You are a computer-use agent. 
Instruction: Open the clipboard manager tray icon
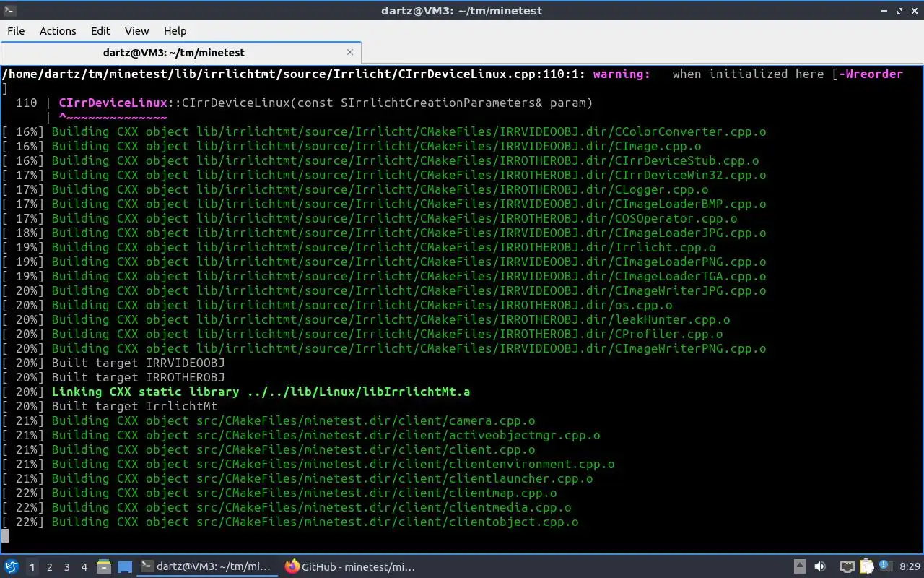pos(866,567)
